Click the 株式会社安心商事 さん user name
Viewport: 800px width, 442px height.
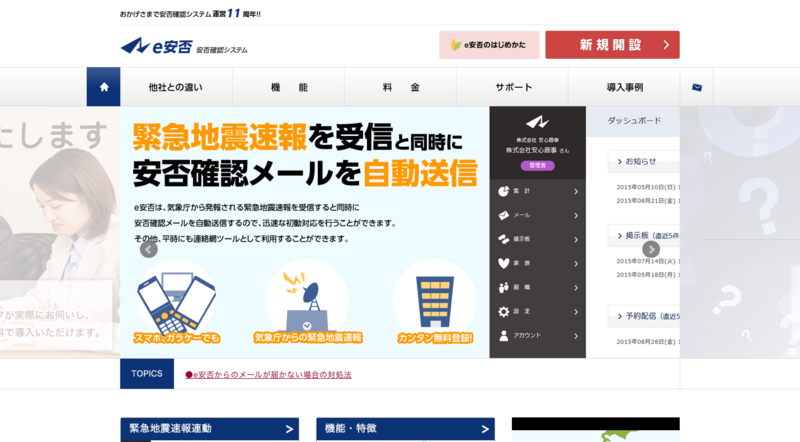point(537,151)
